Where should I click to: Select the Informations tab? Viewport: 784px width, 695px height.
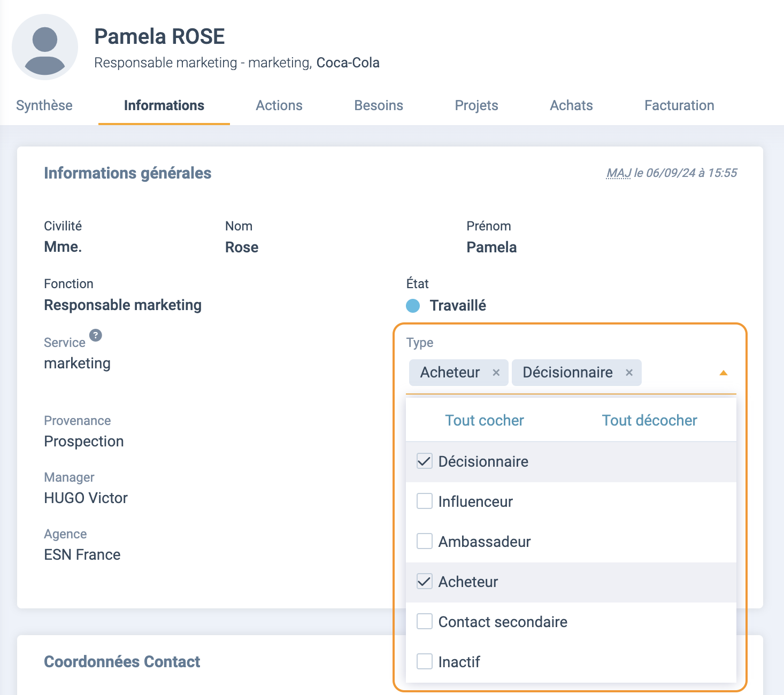[x=164, y=105]
